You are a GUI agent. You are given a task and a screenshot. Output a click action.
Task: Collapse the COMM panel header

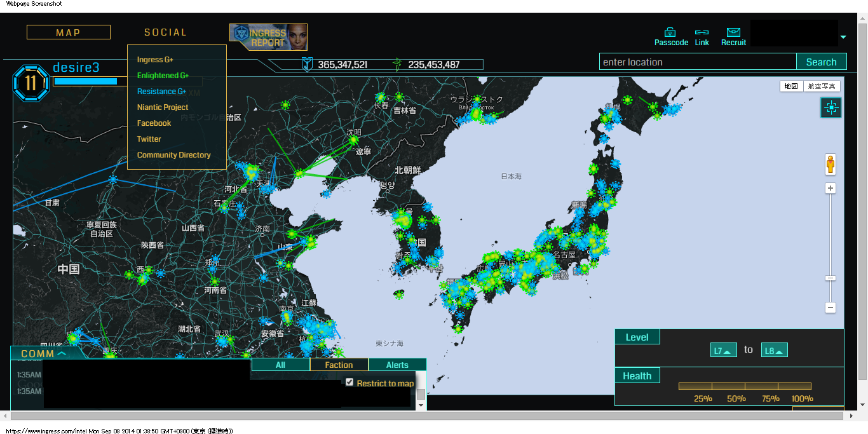point(44,353)
